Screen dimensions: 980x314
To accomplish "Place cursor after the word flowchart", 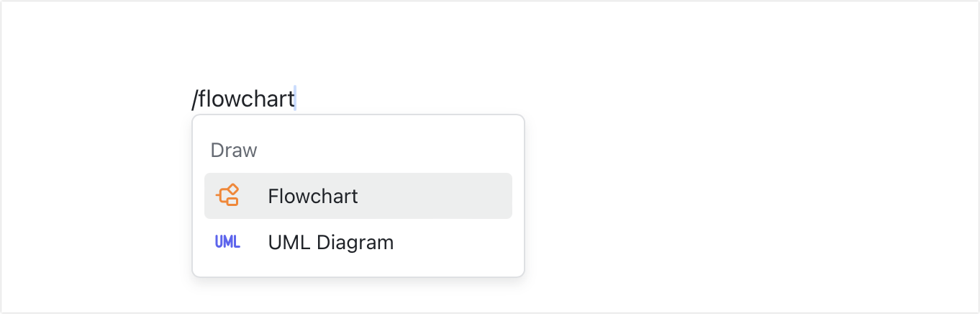I will click(x=296, y=99).
